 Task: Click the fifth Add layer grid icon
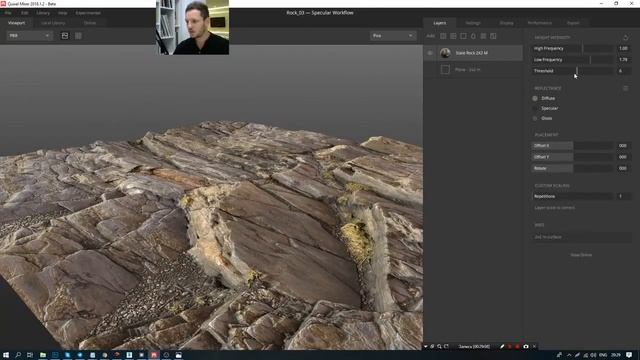point(483,36)
